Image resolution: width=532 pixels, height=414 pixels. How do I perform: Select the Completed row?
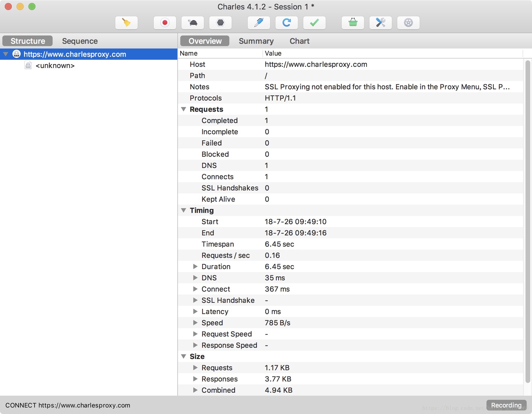click(x=351, y=120)
